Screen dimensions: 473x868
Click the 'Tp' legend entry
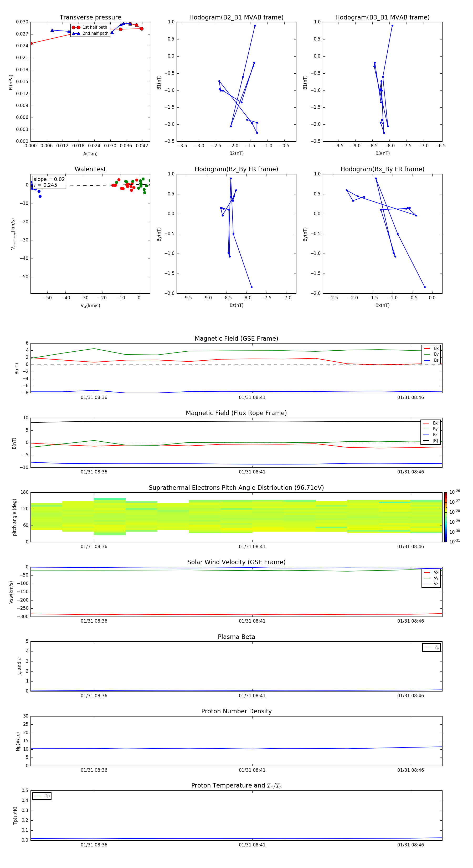tap(42, 796)
